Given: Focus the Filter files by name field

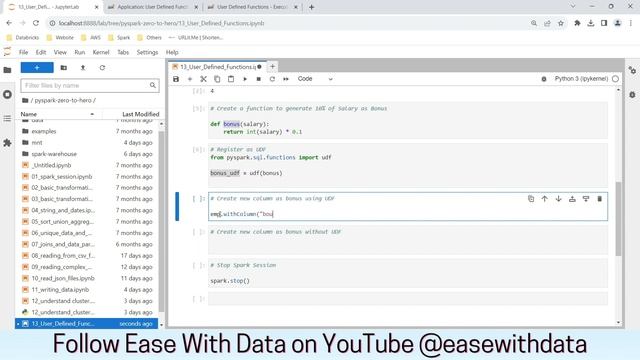Looking at the screenshot, I should coord(90,85).
